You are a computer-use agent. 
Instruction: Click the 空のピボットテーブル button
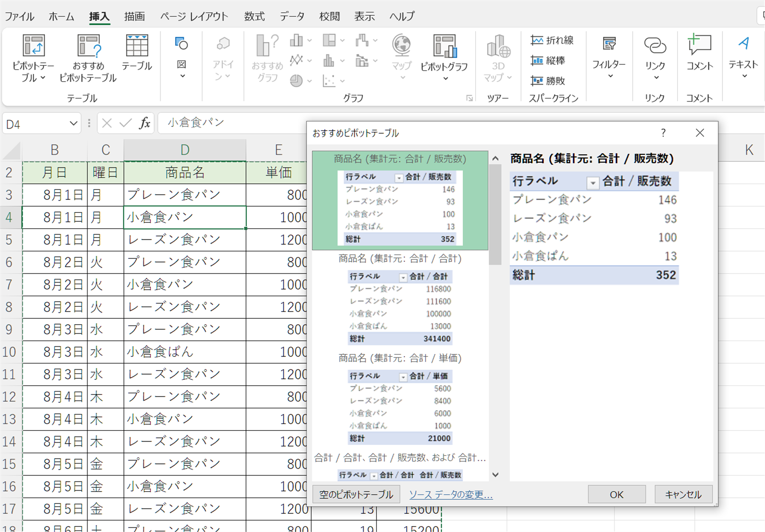(x=356, y=495)
